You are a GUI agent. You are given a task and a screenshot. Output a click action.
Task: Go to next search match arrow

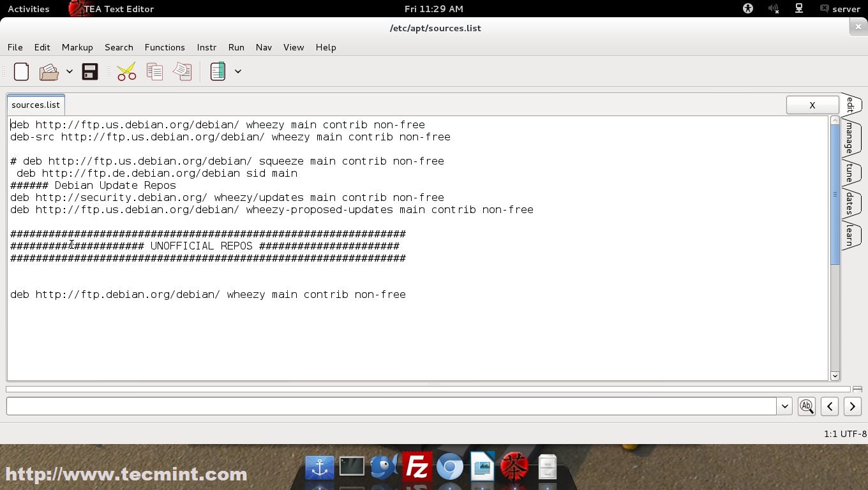click(852, 406)
